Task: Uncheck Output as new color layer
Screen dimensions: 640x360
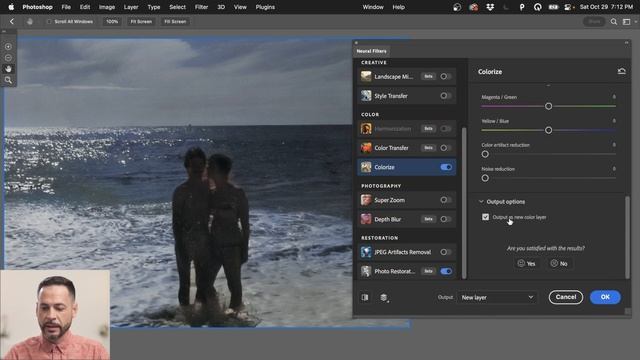Action: tap(485, 217)
